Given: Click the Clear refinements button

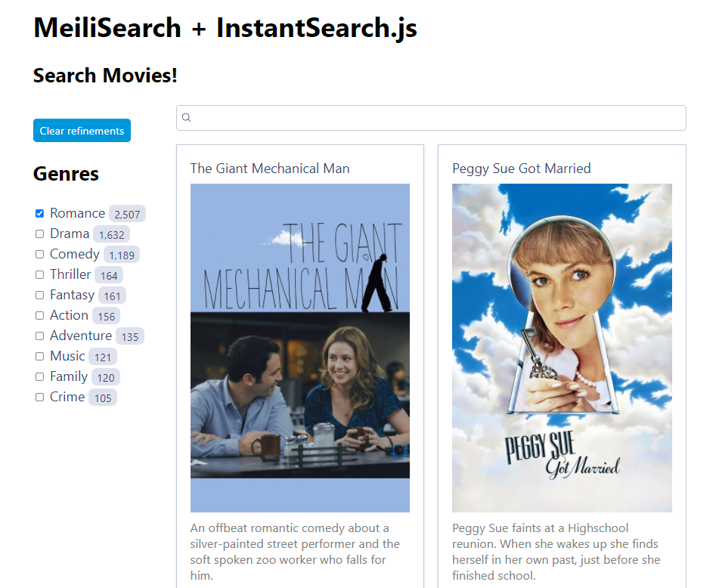Looking at the screenshot, I should click(x=82, y=131).
